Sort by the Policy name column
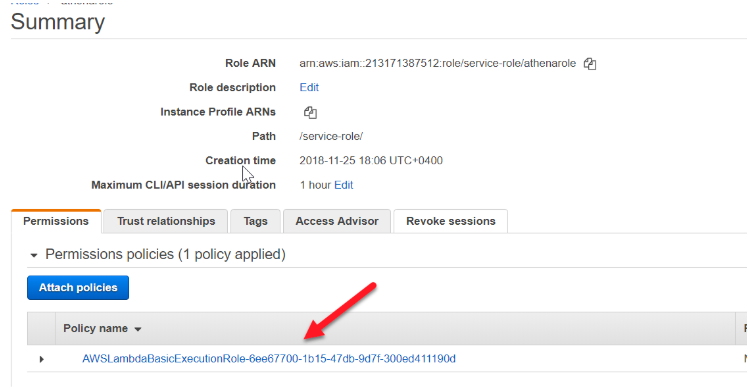The image size is (748, 388). pos(102,329)
